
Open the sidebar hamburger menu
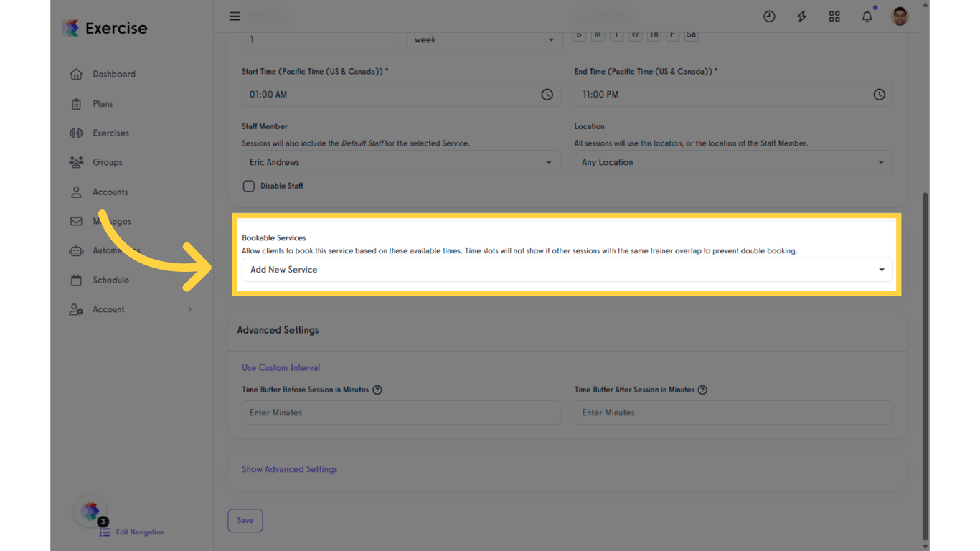(235, 16)
